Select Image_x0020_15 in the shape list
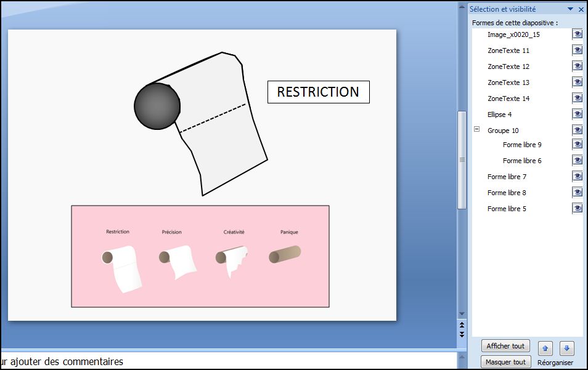The image size is (588, 370). 513,34
